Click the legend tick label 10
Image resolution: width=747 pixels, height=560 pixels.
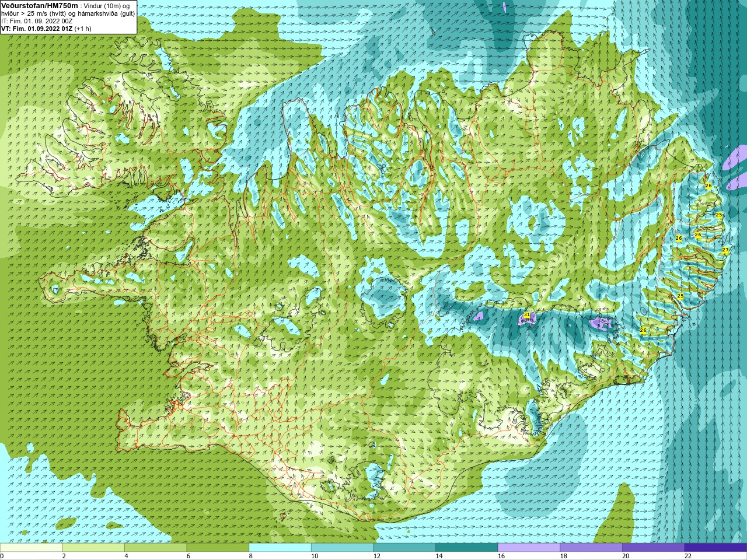315,556
